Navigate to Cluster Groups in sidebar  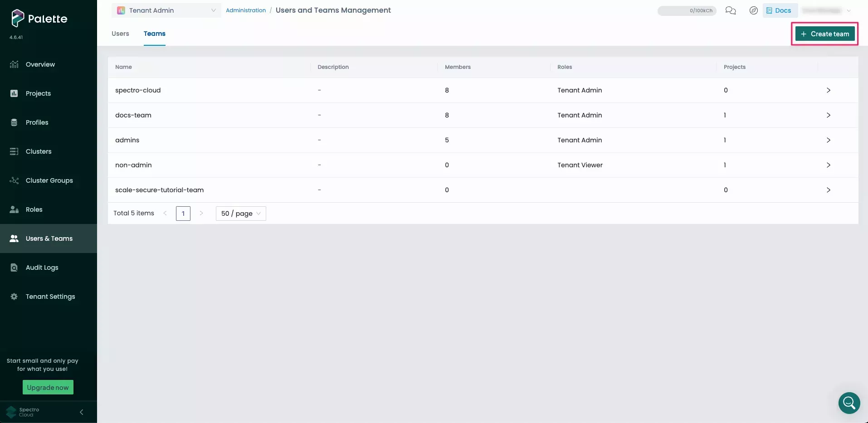coord(49,180)
